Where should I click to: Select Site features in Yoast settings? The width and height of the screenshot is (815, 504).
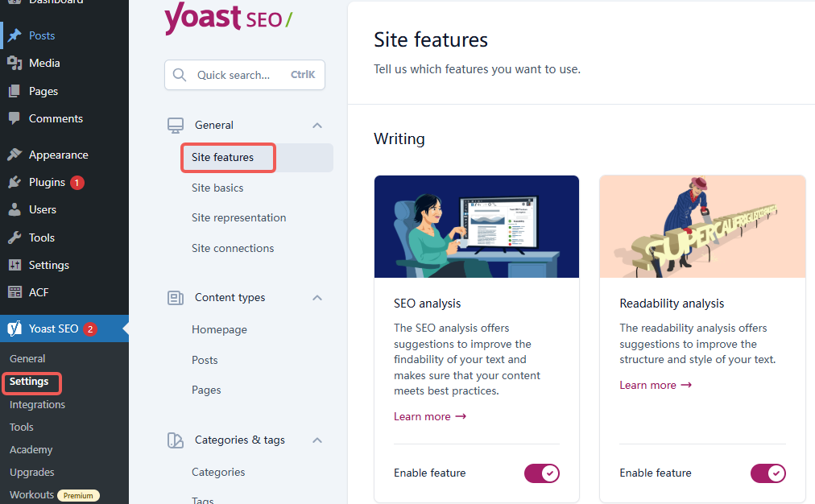257,158
